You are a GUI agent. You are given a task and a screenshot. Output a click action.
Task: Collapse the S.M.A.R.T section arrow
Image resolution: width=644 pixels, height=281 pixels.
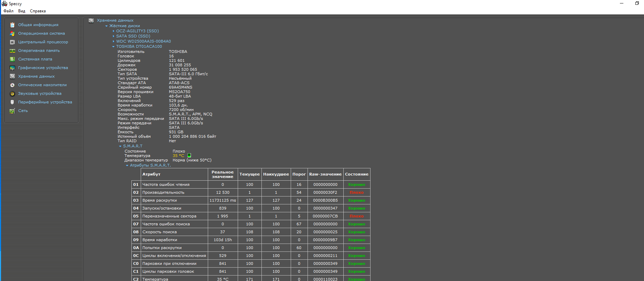[120, 146]
